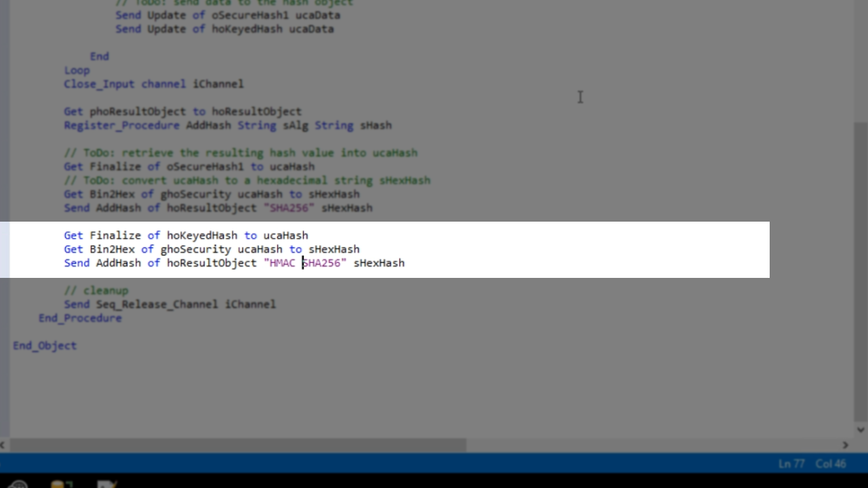Click the Register_Procedure keyword
The height and width of the screenshot is (488, 868).
click(121, 125)
